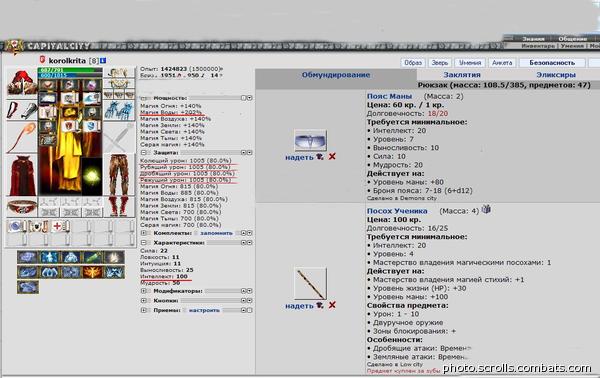Click the transfer icon beside надеть for Посох Ученика
This screenshot has height=378, width=600.
[x=320, y=305]
